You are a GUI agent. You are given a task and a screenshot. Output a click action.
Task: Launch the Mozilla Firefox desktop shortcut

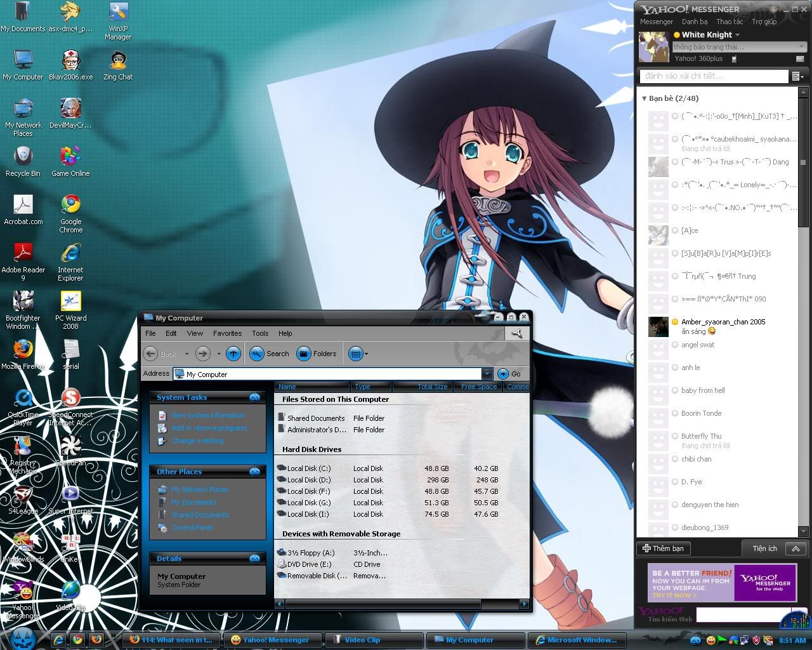coord(23,355)
